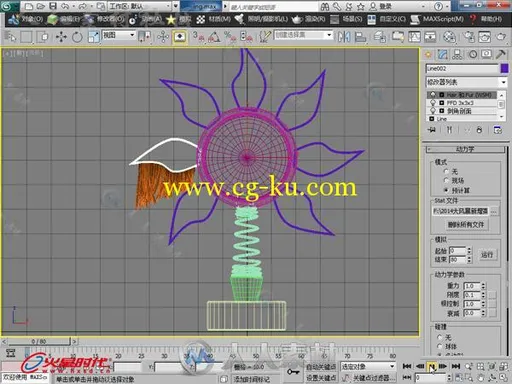Click the Line002 purple object color swatch

(x=504, y=68)
